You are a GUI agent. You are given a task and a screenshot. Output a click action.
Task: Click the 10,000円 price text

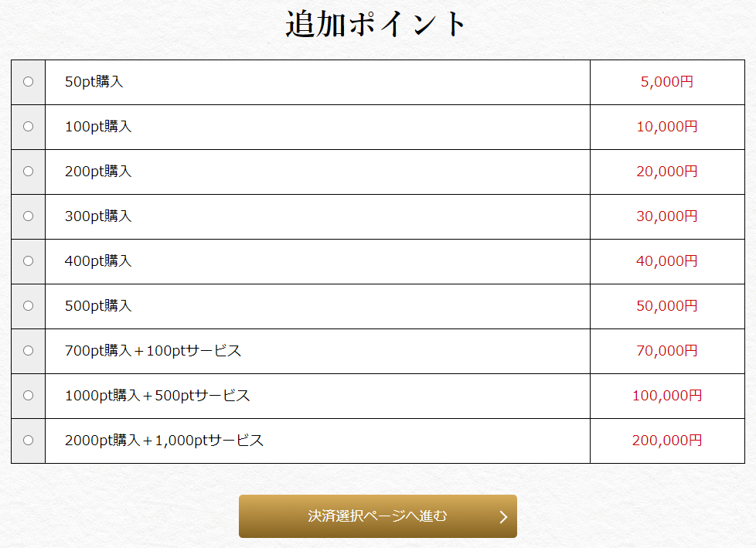667,126
